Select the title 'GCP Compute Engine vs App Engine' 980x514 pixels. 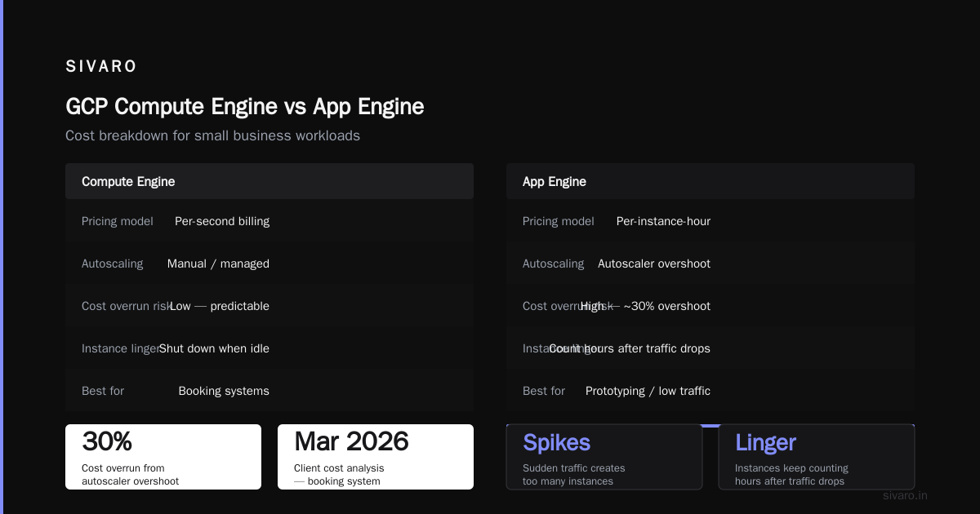point(245,107)
